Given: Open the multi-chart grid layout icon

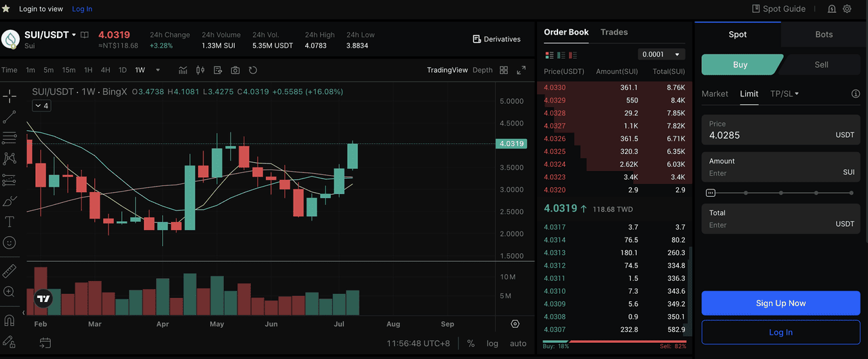Looking at the screenshot, I should (x=504, y=70).
